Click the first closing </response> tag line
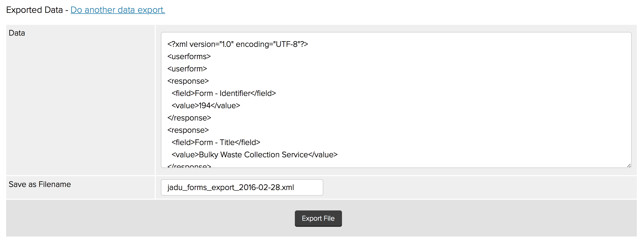This screenshot has height=247, width=644. [189, 118]
